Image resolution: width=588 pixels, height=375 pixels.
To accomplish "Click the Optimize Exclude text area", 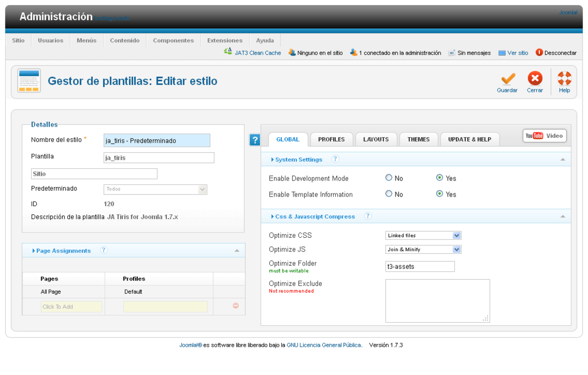I will coord(438,301).
